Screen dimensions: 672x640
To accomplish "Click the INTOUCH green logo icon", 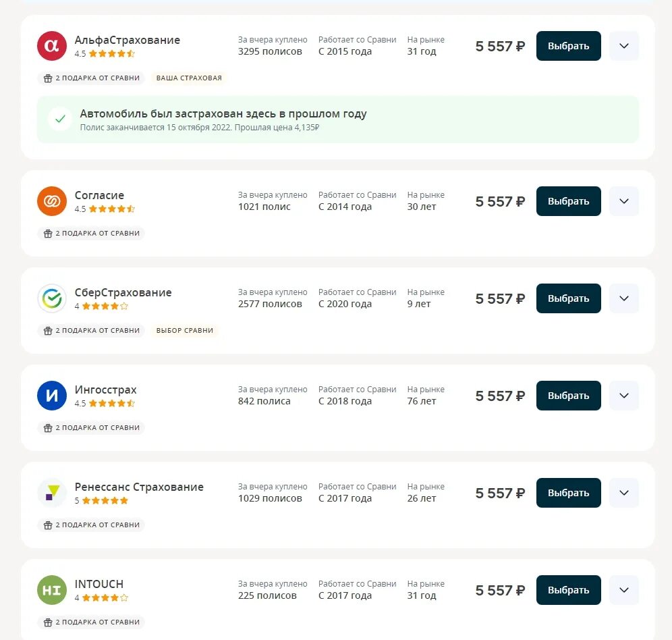I will click(x=52, y=590).
